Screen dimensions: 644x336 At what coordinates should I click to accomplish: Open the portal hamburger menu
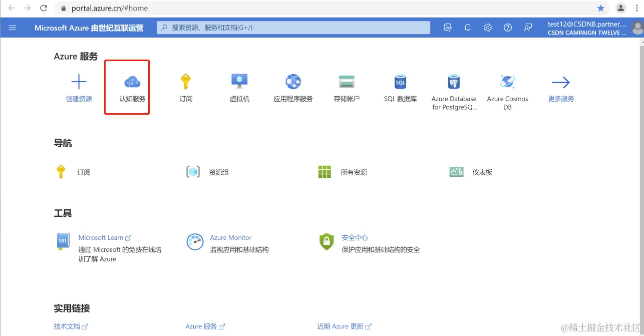tap(13, 28)
